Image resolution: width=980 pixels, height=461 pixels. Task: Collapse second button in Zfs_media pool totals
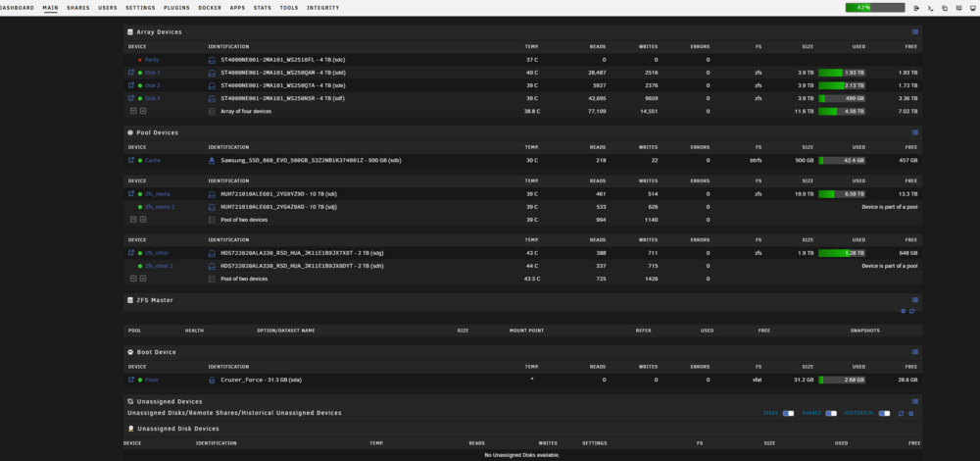(143, 220)
